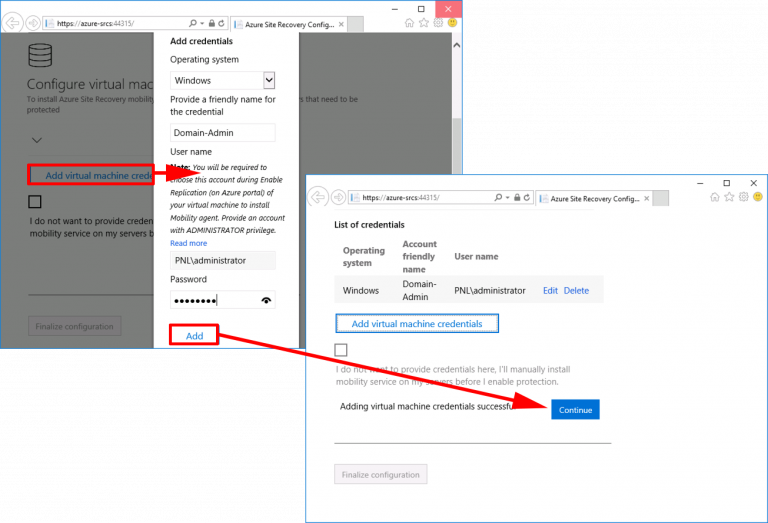Screen dimensions: 768x523
Task: Click the scroll up arrow in back window
Action: (x=456, y=45)
